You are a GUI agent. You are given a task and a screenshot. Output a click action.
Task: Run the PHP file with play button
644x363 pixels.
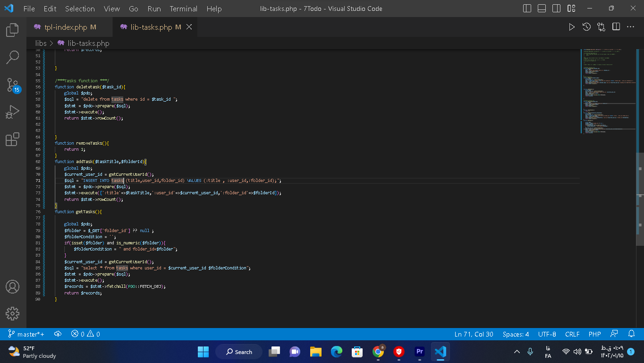point(572,27)
